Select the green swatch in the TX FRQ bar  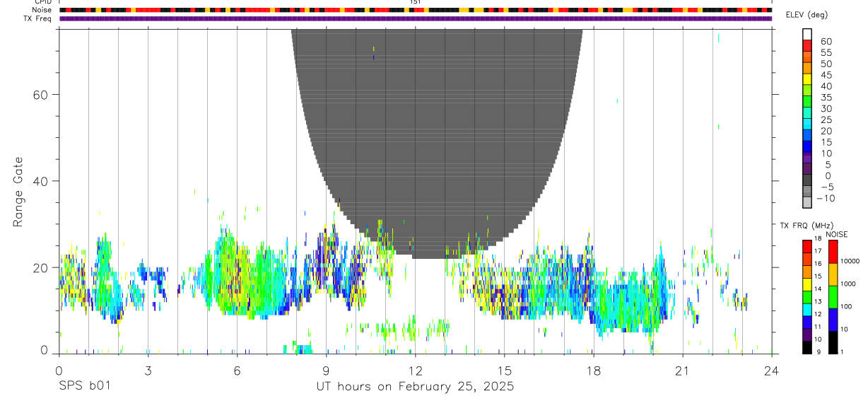tap(807, 297)
